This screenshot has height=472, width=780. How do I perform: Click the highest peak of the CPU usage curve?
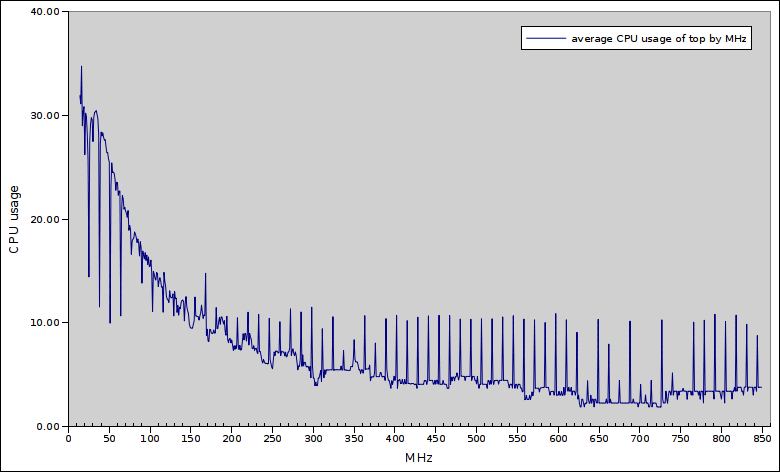[x=81, y=67]
